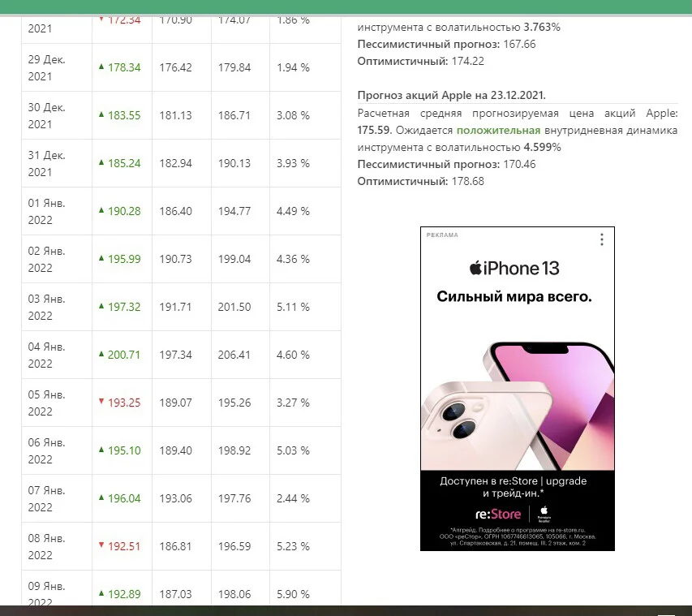Click the green up arrow beside 183.55
Image resolution: width=692 pixels, height=616 pixels.
[x=101, y=114]
